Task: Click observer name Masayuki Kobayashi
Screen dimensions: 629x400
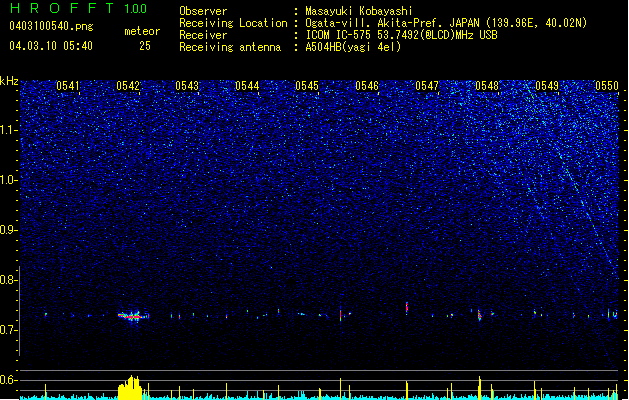Action: click(x=359, y=11)
